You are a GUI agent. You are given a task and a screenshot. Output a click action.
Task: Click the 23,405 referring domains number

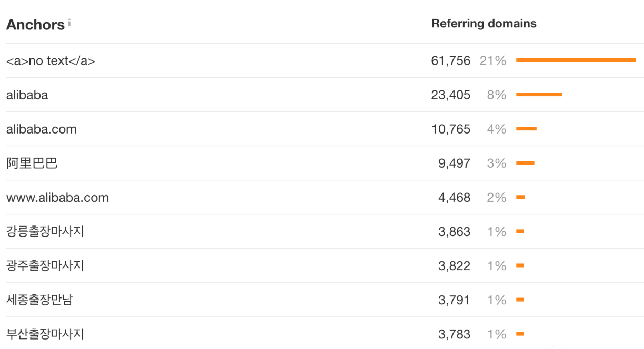[x=450, y=95]
